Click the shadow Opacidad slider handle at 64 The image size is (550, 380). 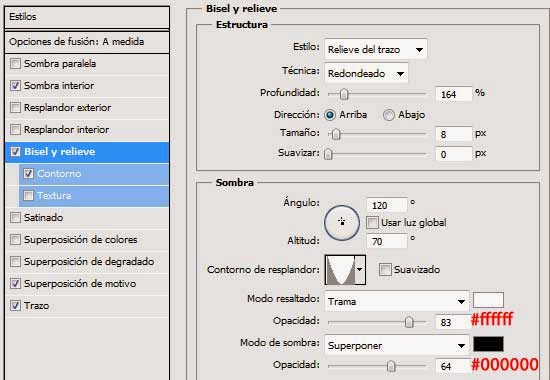pyautogui.click(x=391, y=366)
